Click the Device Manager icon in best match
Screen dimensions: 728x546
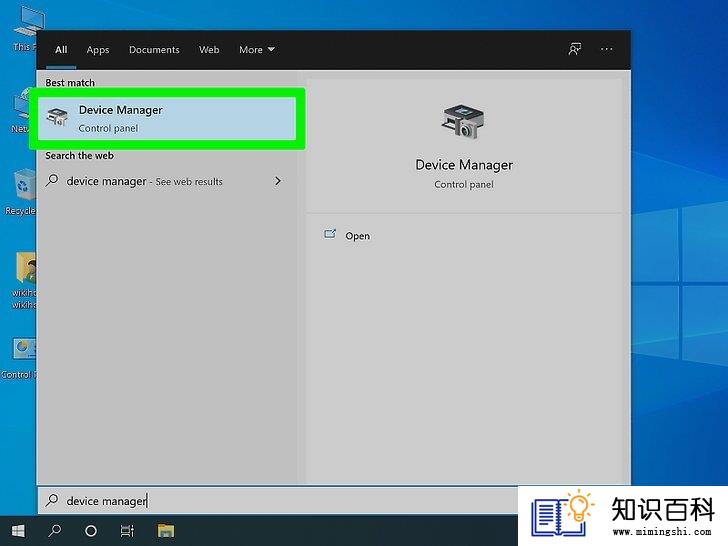(57, 117)
